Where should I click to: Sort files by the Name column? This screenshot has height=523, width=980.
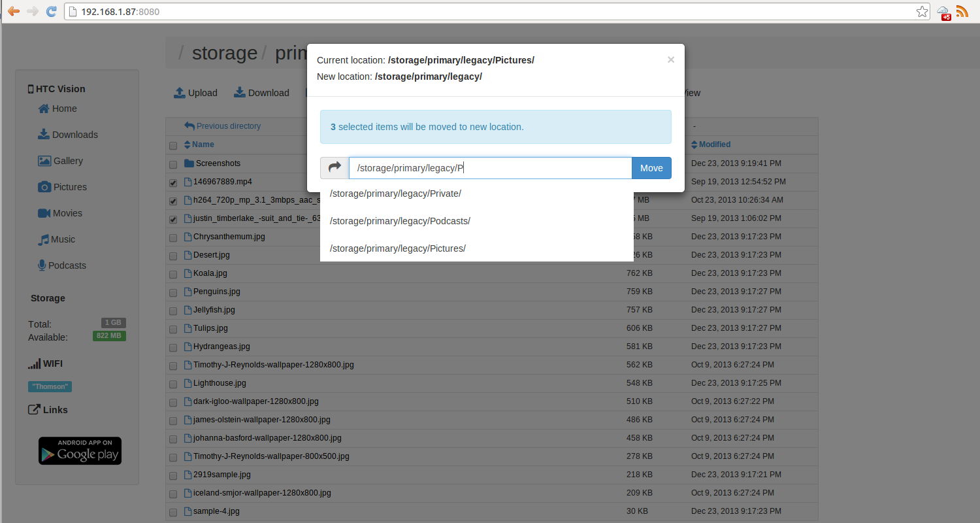[x=199, y=144]
